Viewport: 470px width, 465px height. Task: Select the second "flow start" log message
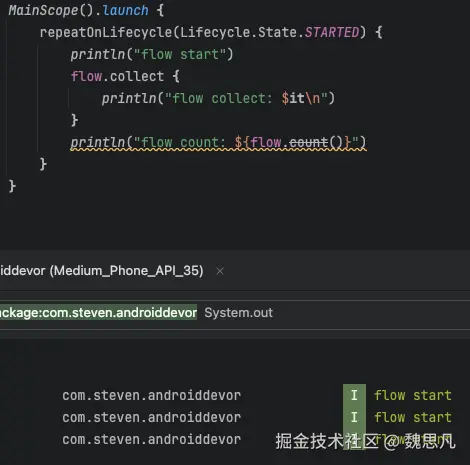click(x=413, y=417)
